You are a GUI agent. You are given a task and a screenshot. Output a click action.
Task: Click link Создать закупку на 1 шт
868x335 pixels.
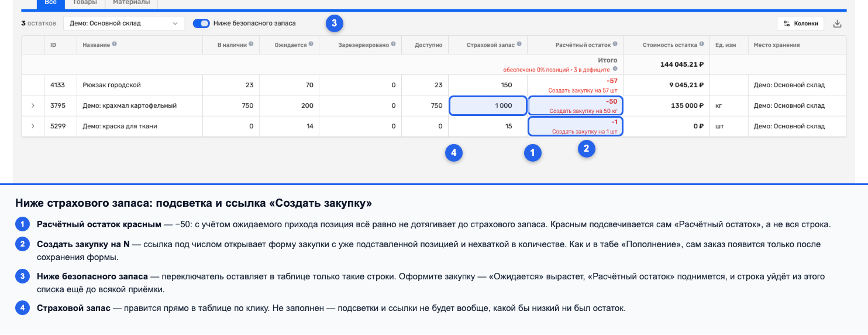(x=585, y=132)
